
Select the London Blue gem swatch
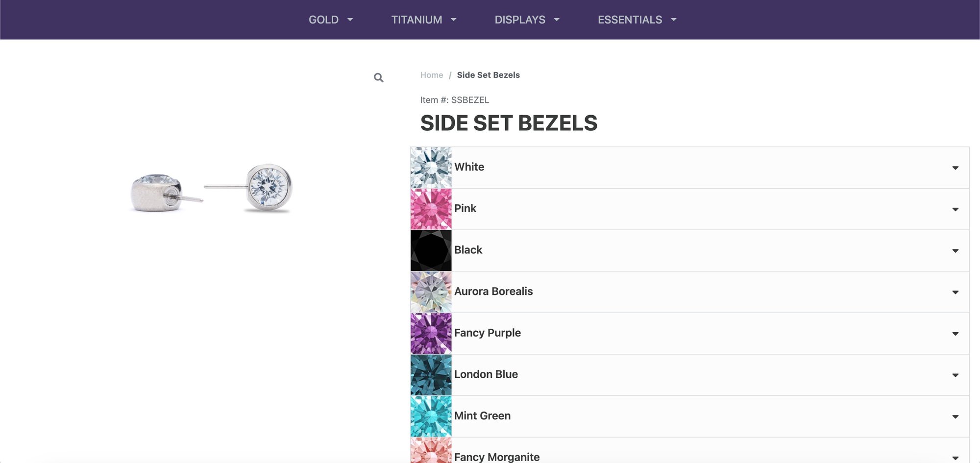431,375
